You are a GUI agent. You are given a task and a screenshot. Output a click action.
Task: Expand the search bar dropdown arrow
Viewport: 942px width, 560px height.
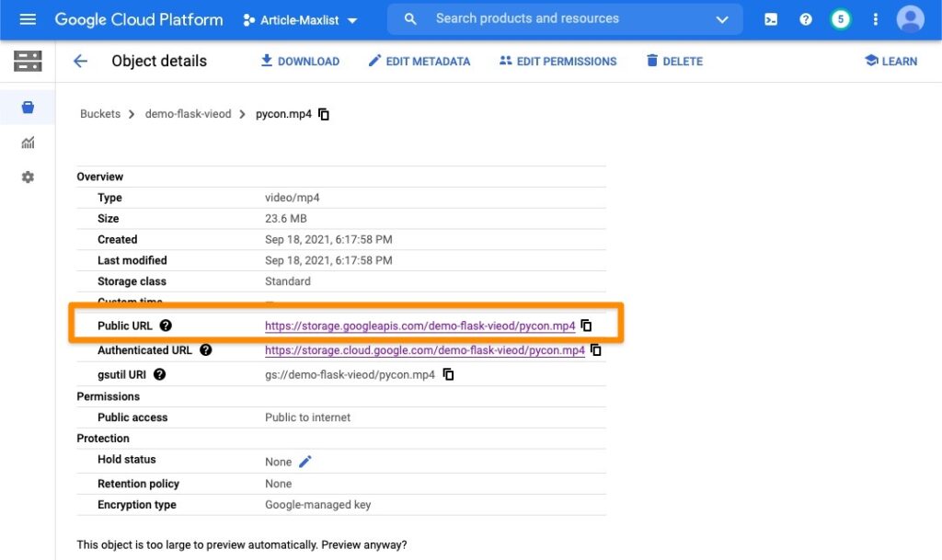coord(723,19)
